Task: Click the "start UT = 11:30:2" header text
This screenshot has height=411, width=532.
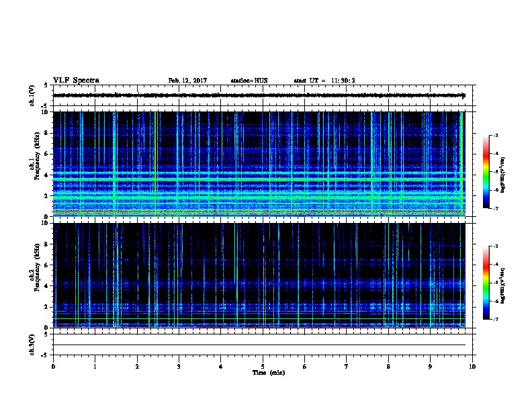Action: [324, 81]
